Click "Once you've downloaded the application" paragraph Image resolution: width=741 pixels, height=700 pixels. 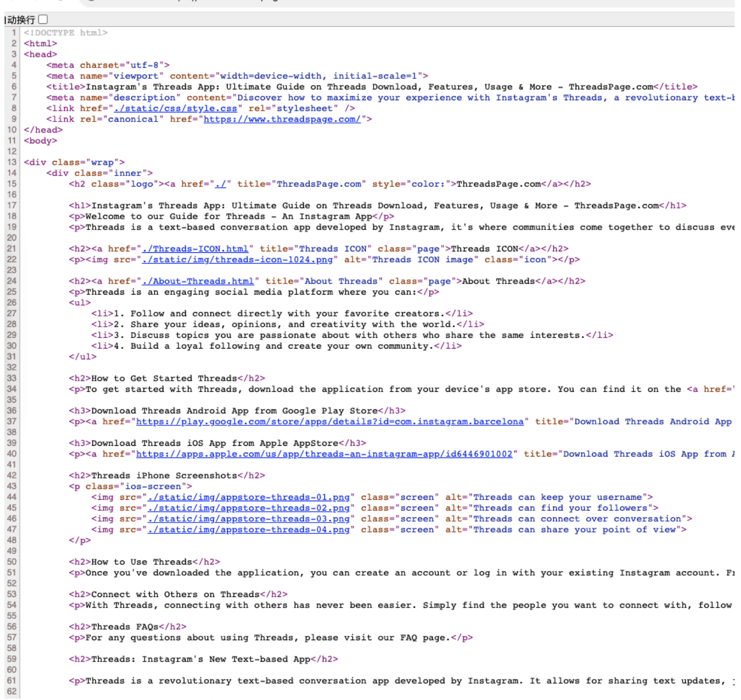[x=402, y=573]
